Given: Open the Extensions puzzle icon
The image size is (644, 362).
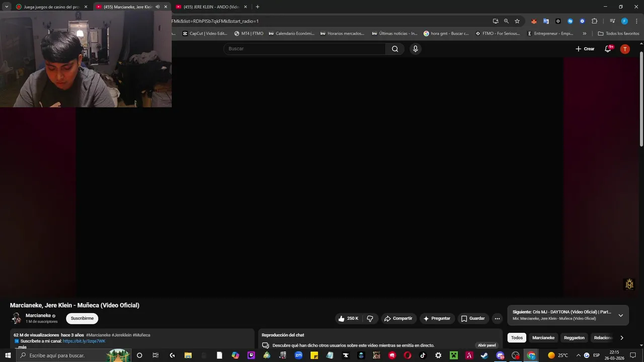Looking at the screenshot, I should pos(594,21).
